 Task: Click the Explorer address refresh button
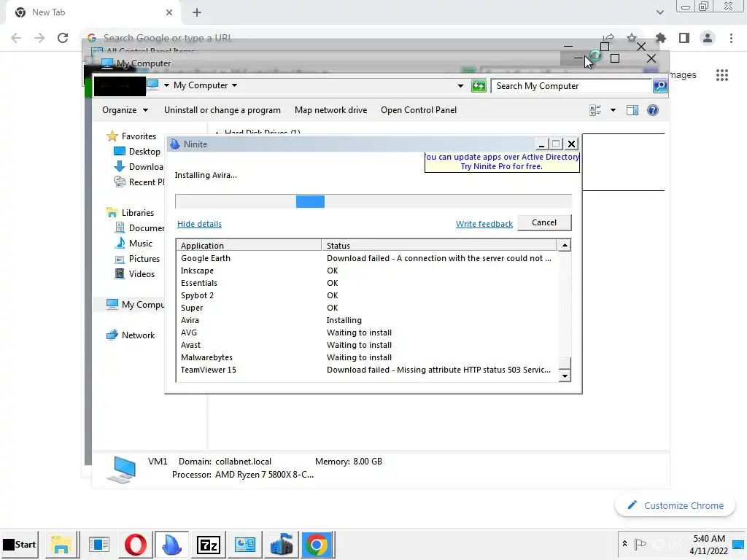(479, 86)
